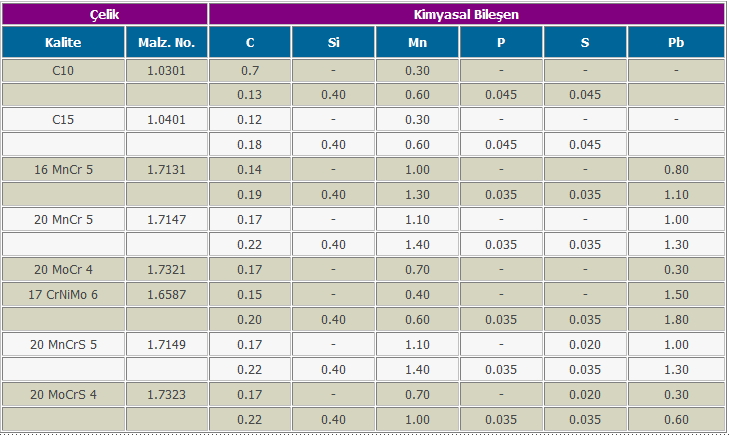729x435 pixels.
Task: Click the 20 MnCrS 5 grade cell
Action: 63,344
